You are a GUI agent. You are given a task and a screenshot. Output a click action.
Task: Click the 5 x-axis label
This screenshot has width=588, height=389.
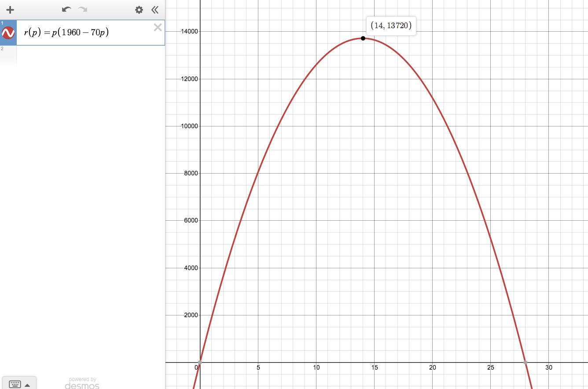coord(258,367)
